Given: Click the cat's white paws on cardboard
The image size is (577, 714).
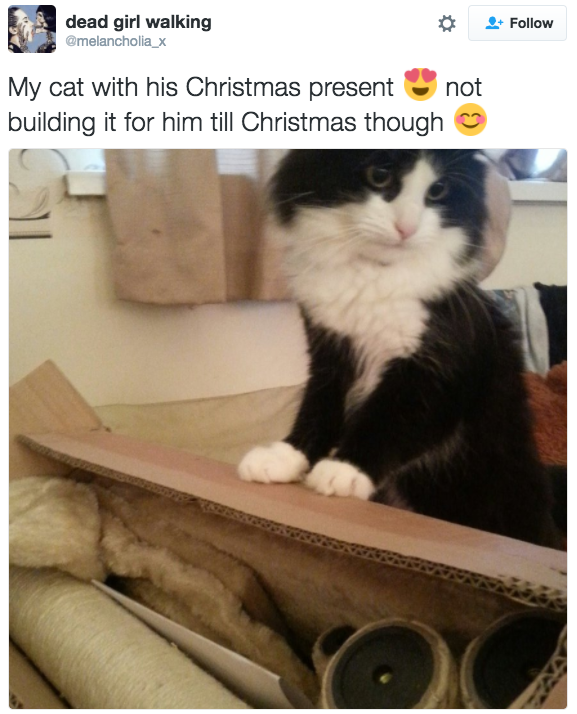Looking at the screenshot, I should pyautogui.click(x=306, y=470).
